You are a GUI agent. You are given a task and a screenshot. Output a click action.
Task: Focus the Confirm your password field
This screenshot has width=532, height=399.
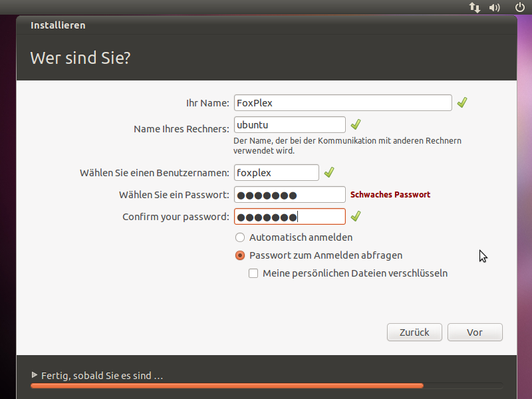(290, 217)
